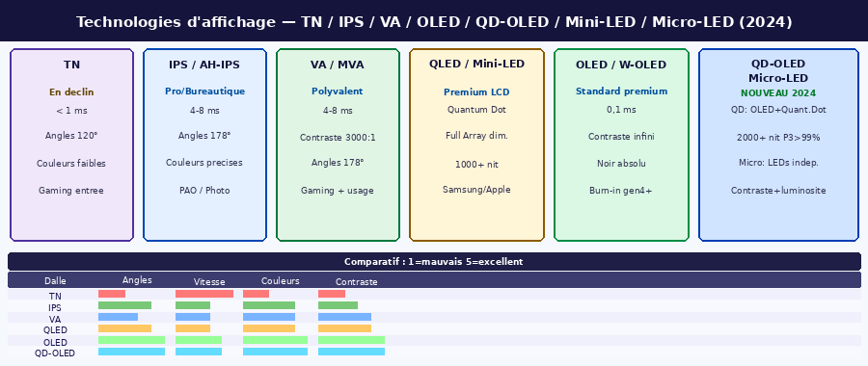
Task: Select the OLED / W-OLED card
Action: [621, 144]
